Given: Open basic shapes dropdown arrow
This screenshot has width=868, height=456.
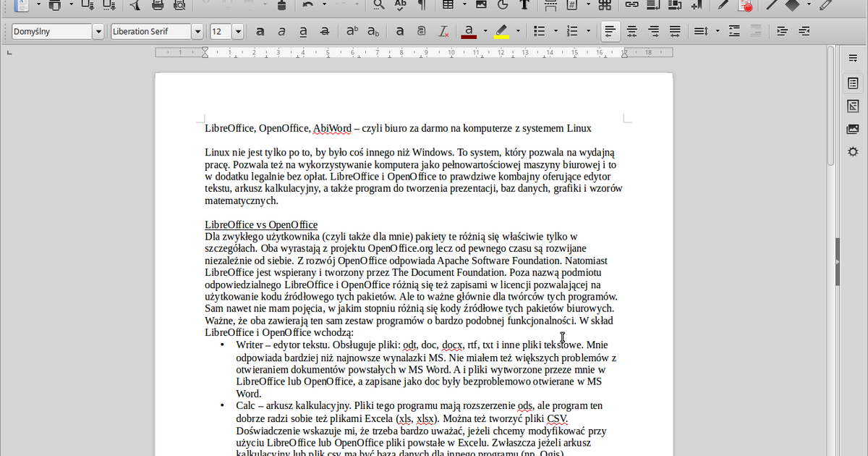Looking at the screenshot, I should pos(809,5).
